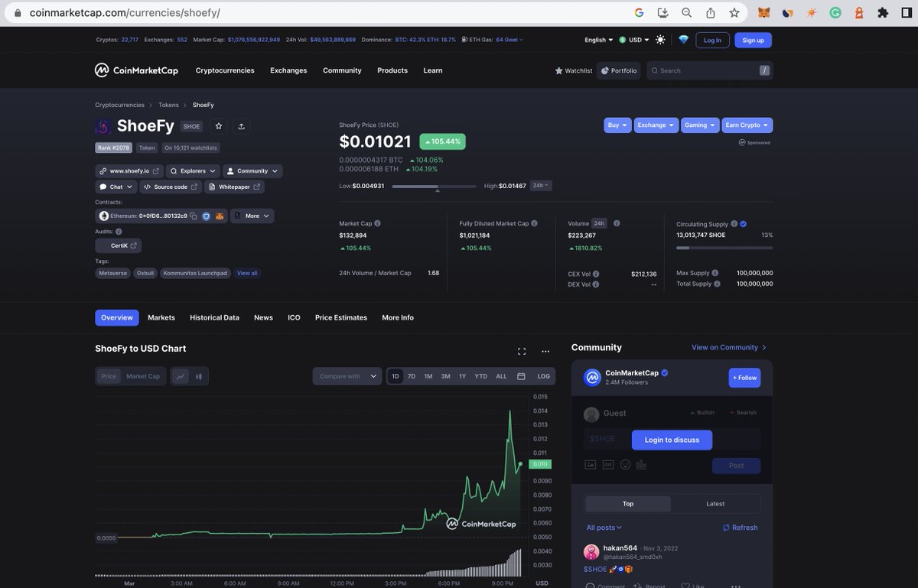Image resolution: width=918 pixels, height=588 pixels.
Task: Switch to Historical Data tab
Action: click(214, 317)
